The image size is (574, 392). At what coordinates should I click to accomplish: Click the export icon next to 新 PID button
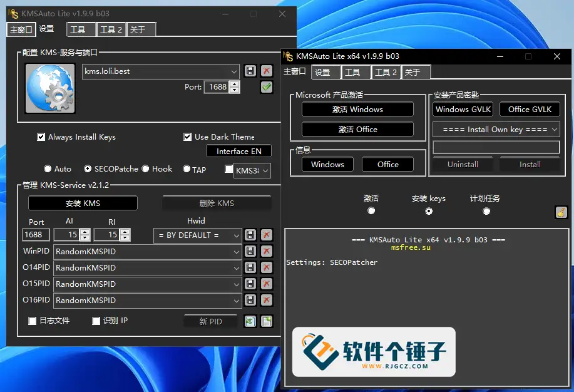(x=250, y=321)
